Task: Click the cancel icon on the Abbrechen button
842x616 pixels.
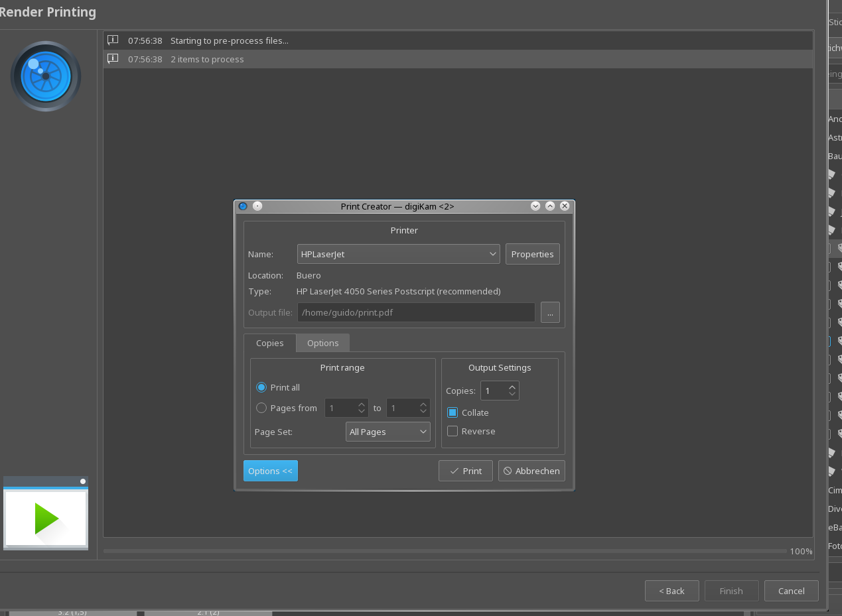Action: coord(508,471)
